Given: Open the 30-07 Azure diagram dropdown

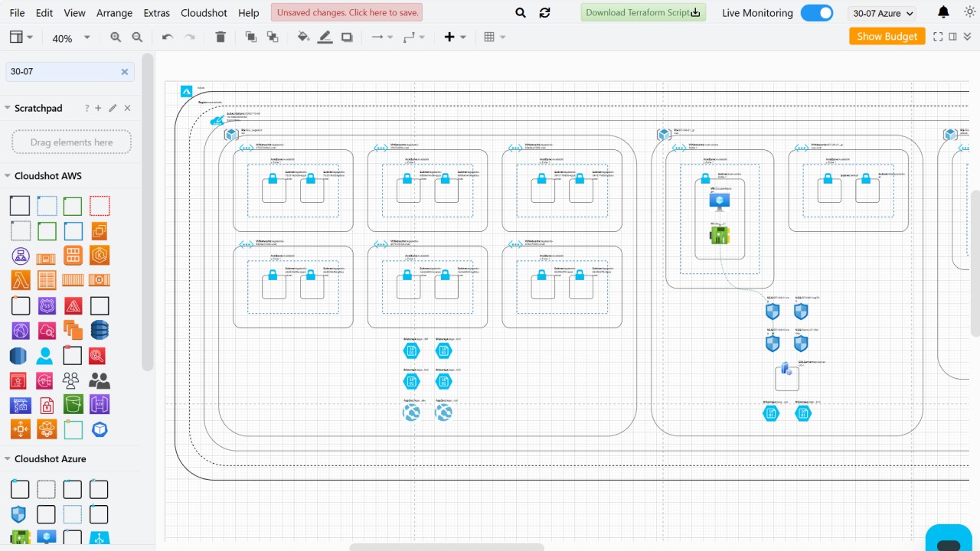Looking at the screenshot, I should tap(883, 13).
